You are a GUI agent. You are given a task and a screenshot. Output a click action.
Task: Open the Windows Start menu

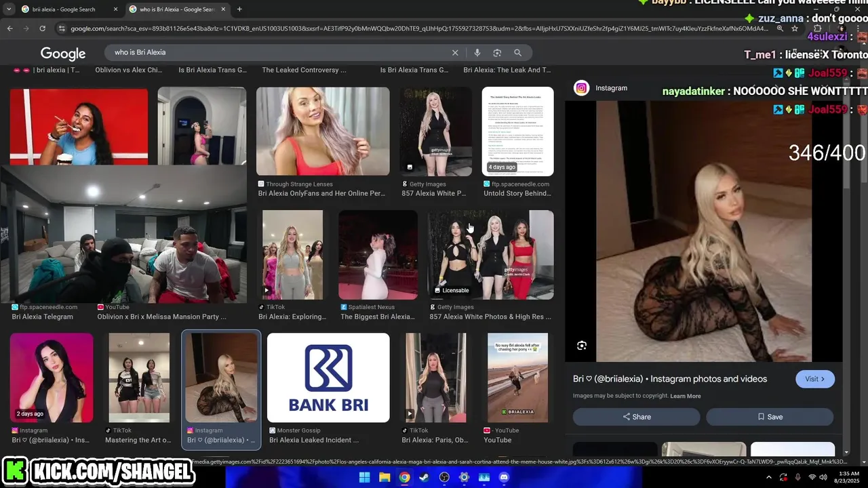click(x=364, y=477)
